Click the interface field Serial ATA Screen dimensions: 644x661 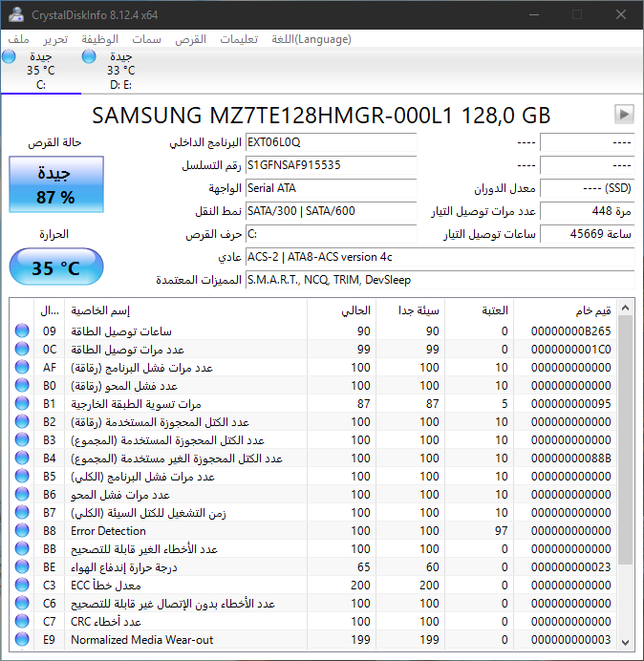click(x=331, y=188)
